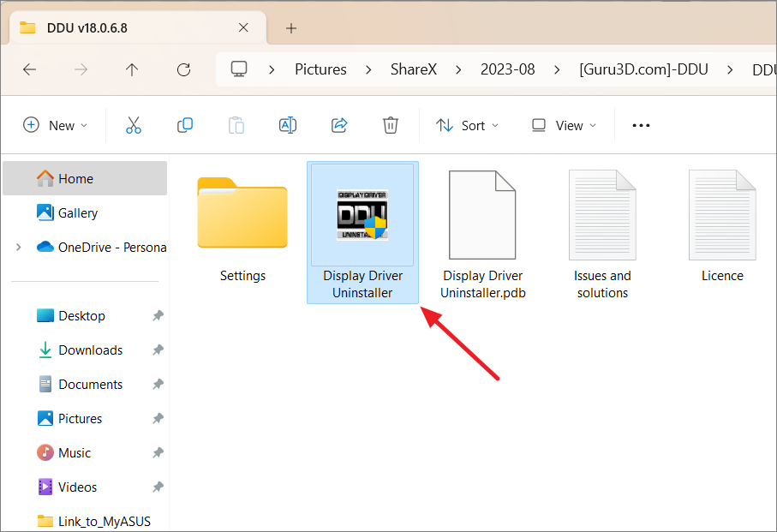The image size is (777, 532).
Task: Refresh the folder view
Action: tap(183, 69)
